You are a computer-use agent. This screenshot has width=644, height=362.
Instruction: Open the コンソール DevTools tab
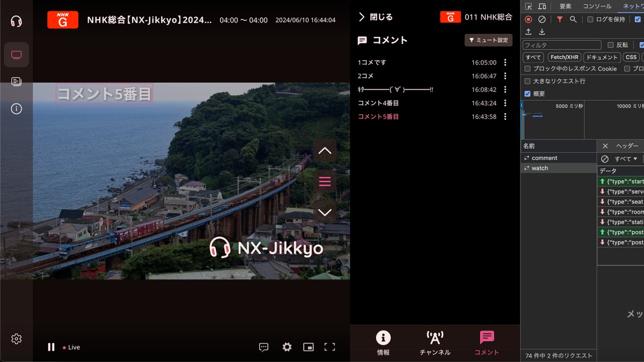pyautogui.click(x=597, y=6)
